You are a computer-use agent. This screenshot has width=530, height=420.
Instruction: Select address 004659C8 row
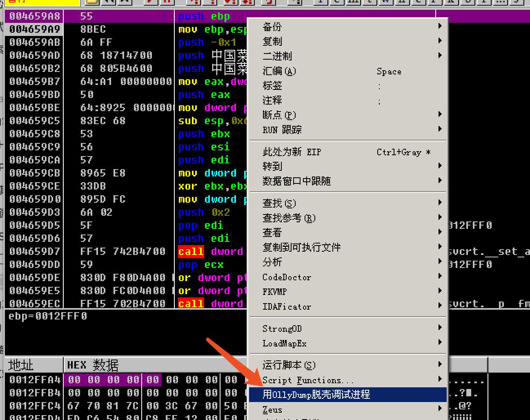35,134
